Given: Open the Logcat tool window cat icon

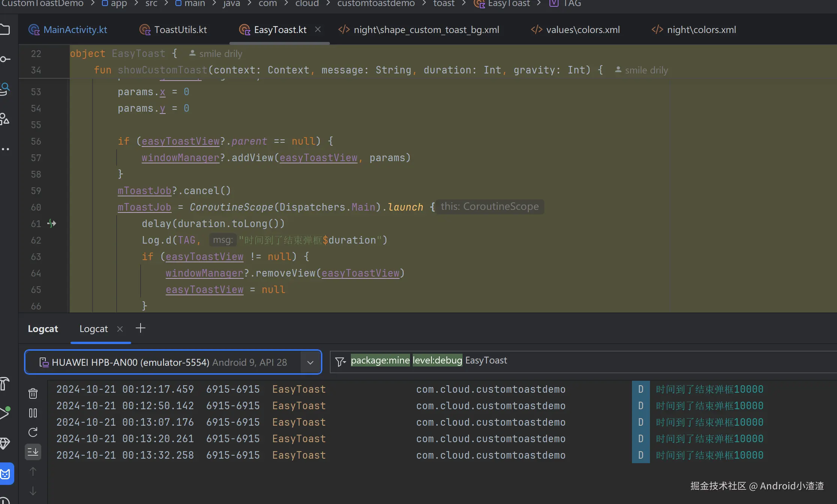Looking at the screenshot, I should (x=5, y=474).
